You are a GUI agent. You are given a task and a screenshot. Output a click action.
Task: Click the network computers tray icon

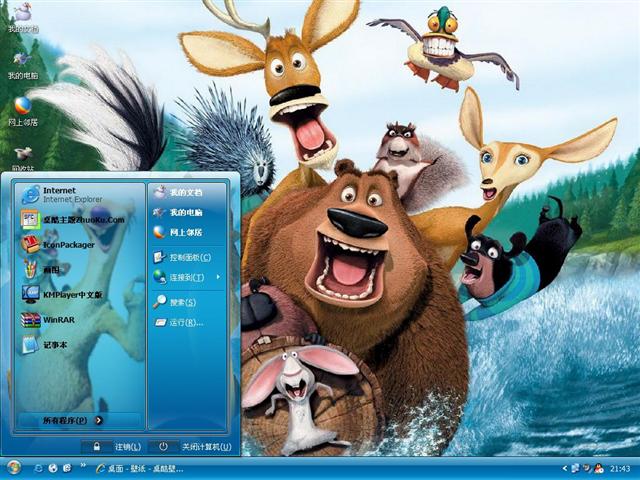click(x=576, y=469)
